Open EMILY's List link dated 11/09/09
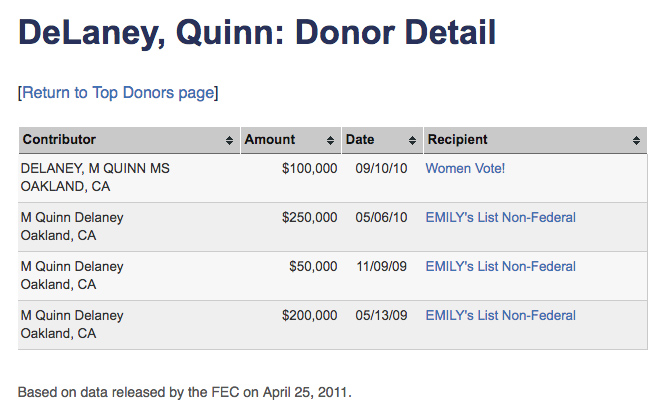This screenshot has height=414, width=669. click(x=500, y=267)
